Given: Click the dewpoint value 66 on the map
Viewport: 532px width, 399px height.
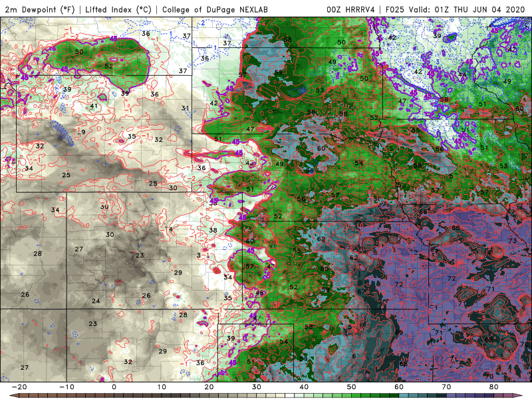Looking at the screenshot, I should click(x=423, y=211).
